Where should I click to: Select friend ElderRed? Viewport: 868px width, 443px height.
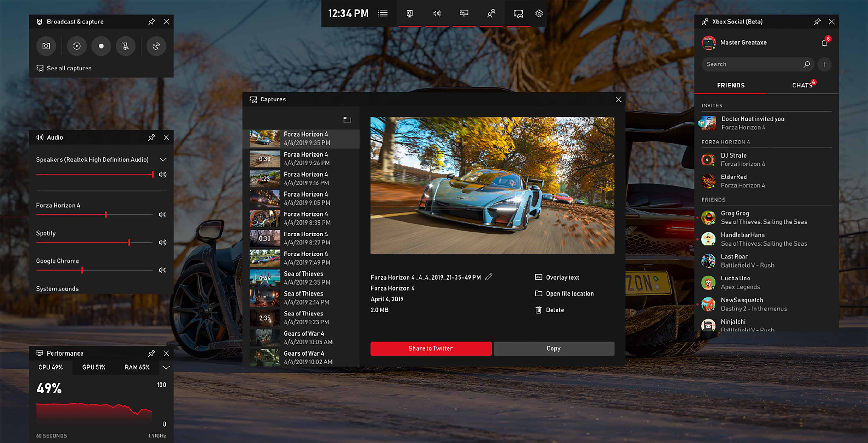[x=767, y=181]
